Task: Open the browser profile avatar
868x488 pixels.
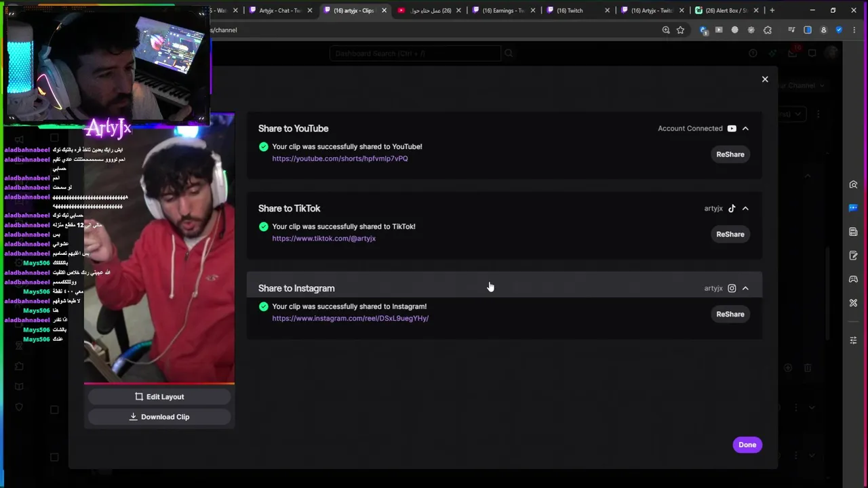Action: [824, 30]
